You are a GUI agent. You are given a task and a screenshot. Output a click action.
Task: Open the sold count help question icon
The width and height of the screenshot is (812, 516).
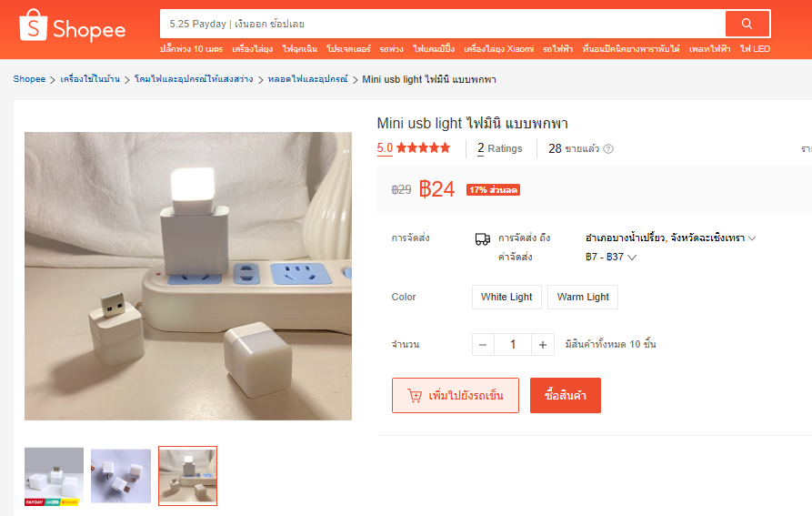[608, 148]
